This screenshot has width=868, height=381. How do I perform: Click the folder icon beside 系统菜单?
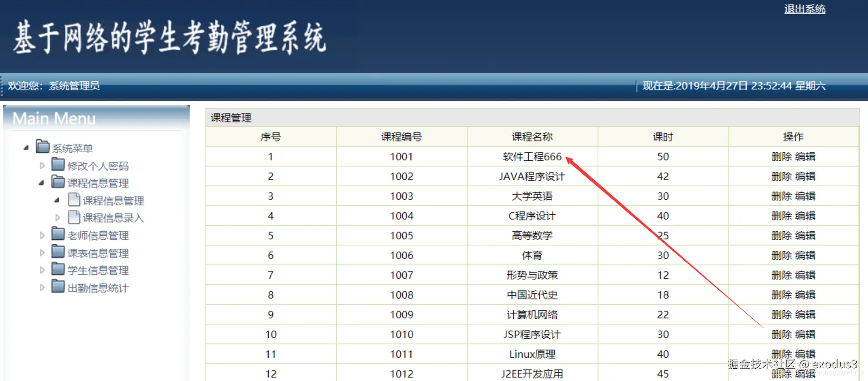[x=43, y=147]
